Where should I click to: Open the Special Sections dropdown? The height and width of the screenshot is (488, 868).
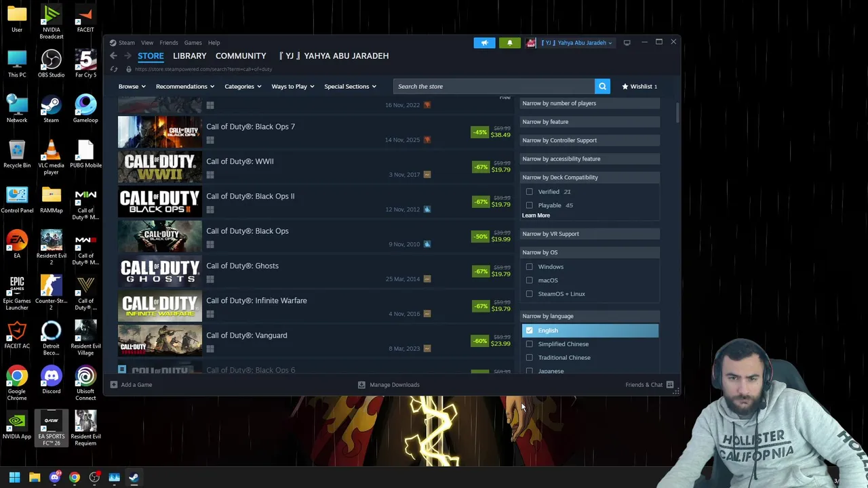click(x=351, y=86)
